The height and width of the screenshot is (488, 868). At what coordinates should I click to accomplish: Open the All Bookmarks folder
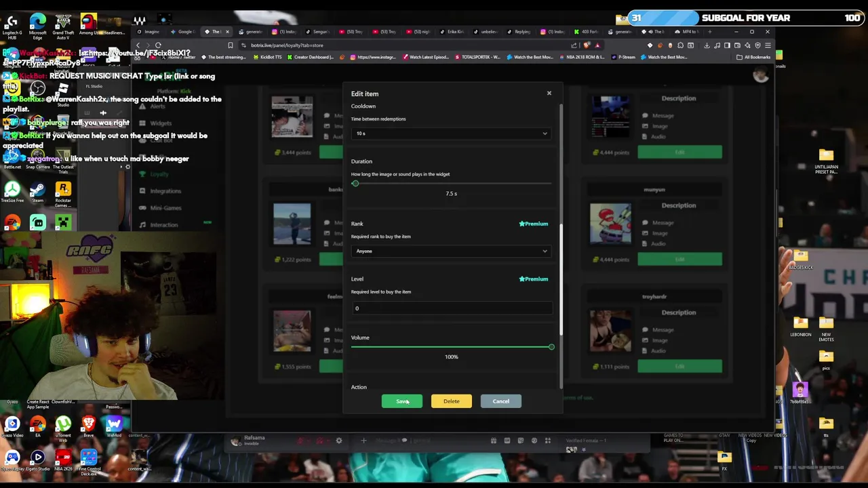tap(753, 57)
